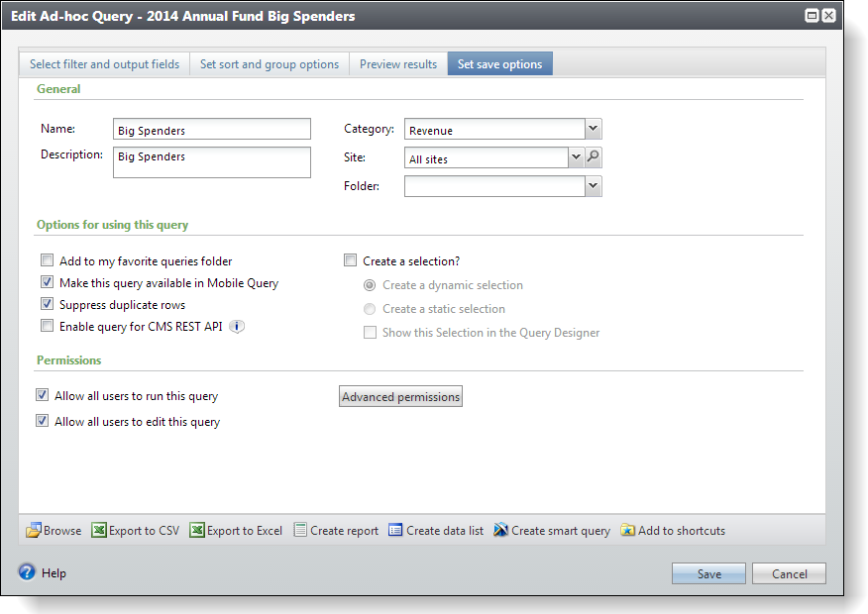Click into the Name field
Image resolution: width=868 pixels, height=614 pixels.
pos(212,129)
